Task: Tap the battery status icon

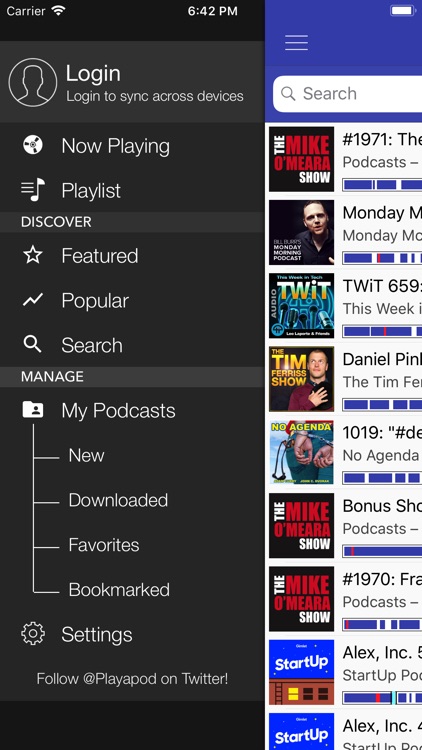Action: 403,11
